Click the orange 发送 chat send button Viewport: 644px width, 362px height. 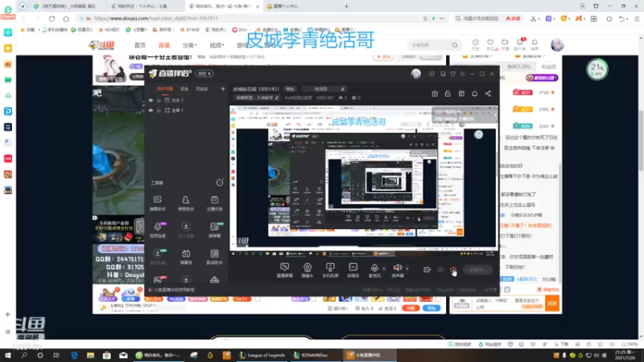(552, 303)
